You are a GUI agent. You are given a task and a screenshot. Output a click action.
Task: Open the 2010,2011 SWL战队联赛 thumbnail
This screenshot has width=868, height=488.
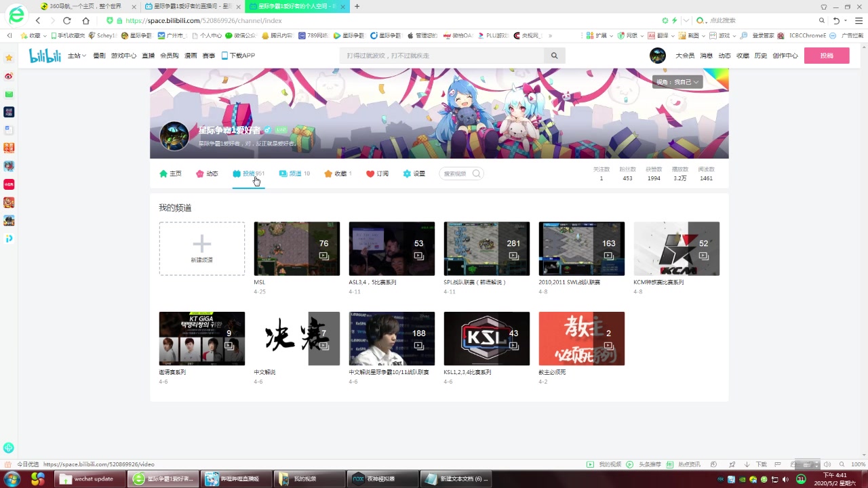coord(582,249)
